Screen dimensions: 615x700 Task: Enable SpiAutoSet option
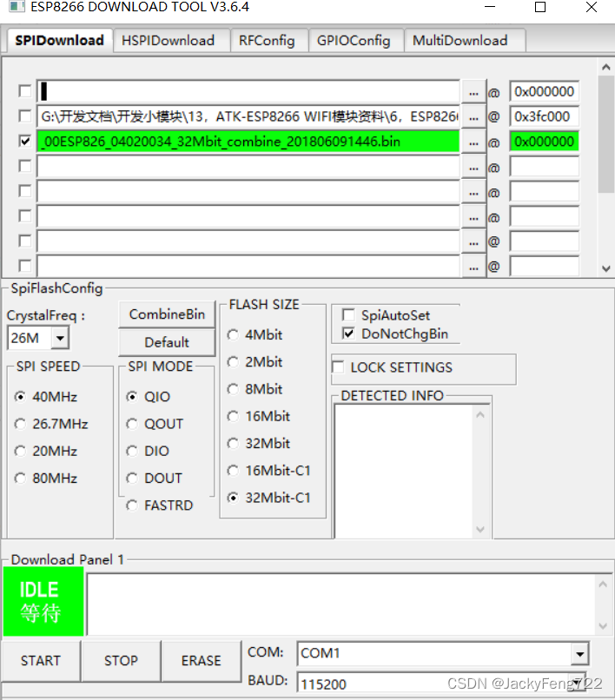pos(348,314)
